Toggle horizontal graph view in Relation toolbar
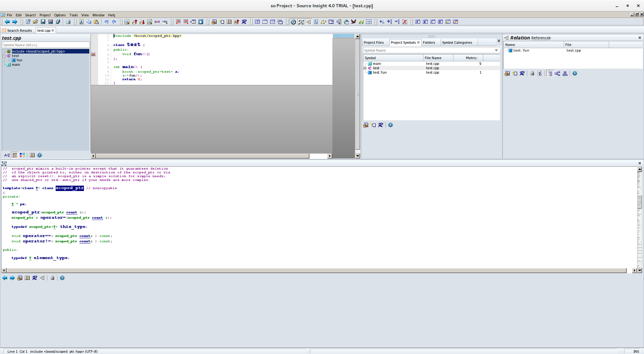 (558, 73)
